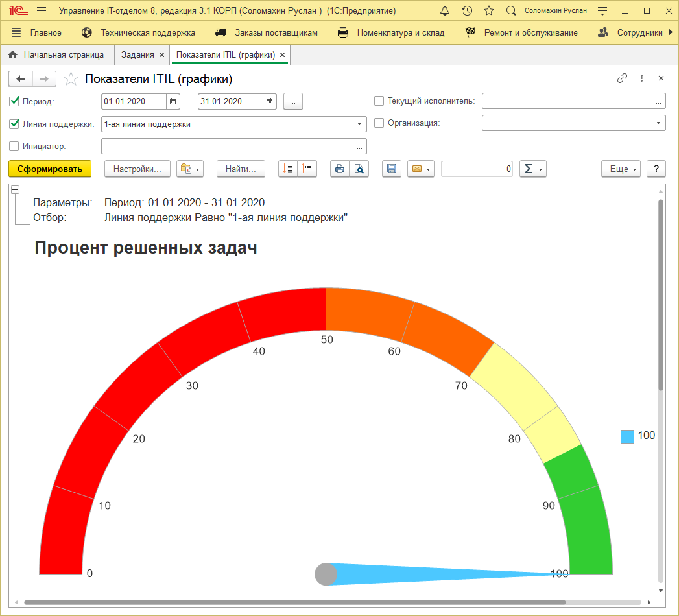Switch to the Задания tab
The image size is (679, 616).
click(137, 55)
